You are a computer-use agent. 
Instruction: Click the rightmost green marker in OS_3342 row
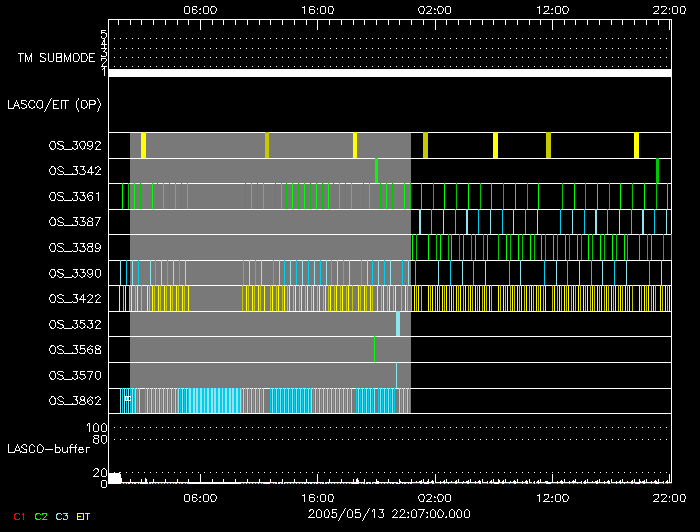coord(657,171)
